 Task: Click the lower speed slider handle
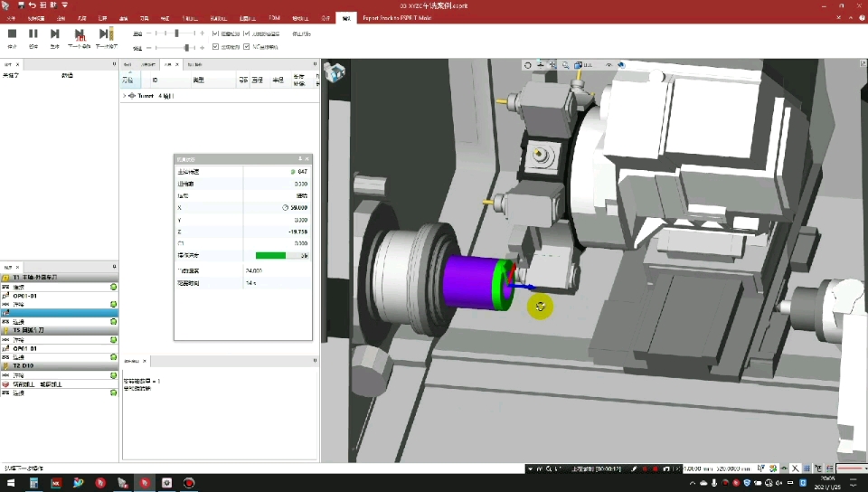pyautogui.click(x=186, y=48)
